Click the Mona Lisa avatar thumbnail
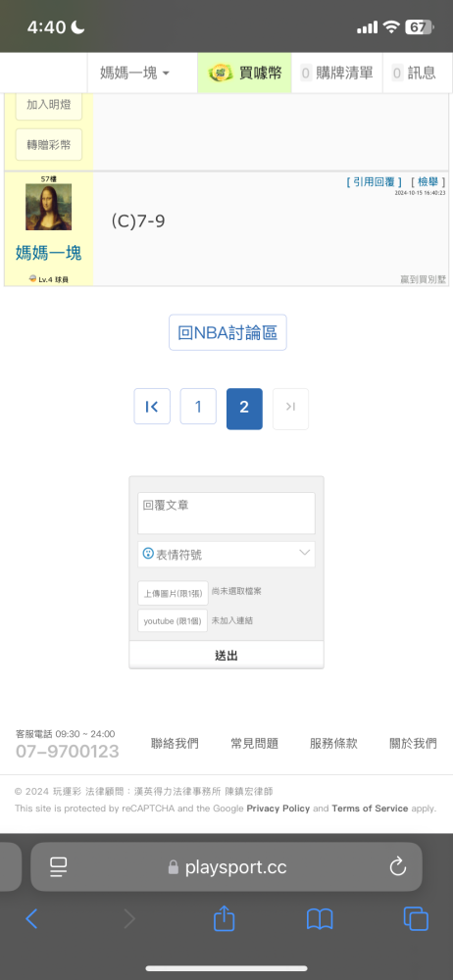 48,207
